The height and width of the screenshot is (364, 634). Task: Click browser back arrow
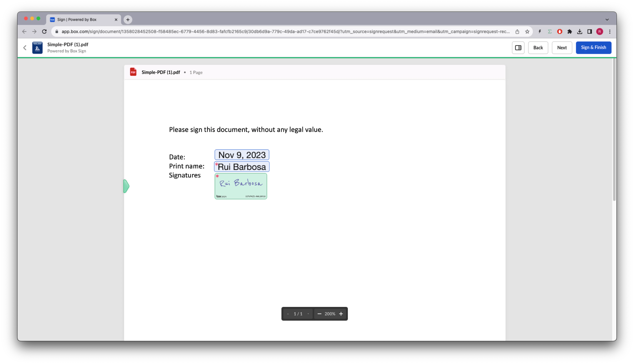click(24, 32)
